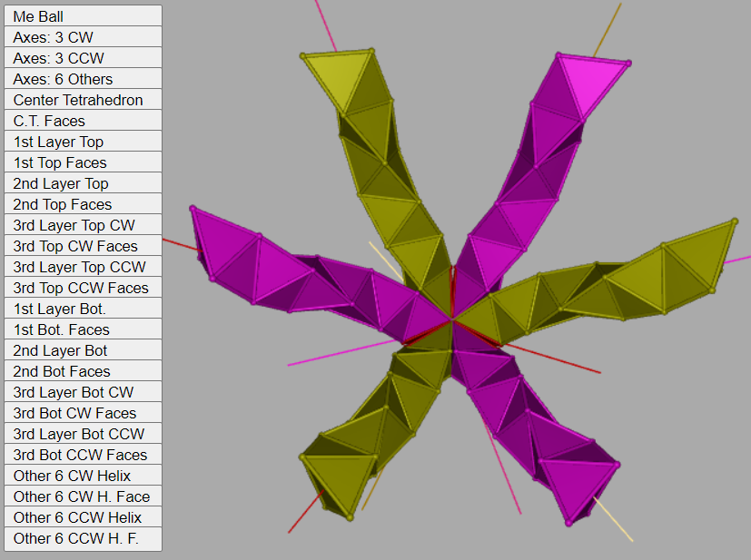Toggle 3rd Bot CW Faces
The width and height of the screenshot is (751, 560).
[x=83, y=413]
